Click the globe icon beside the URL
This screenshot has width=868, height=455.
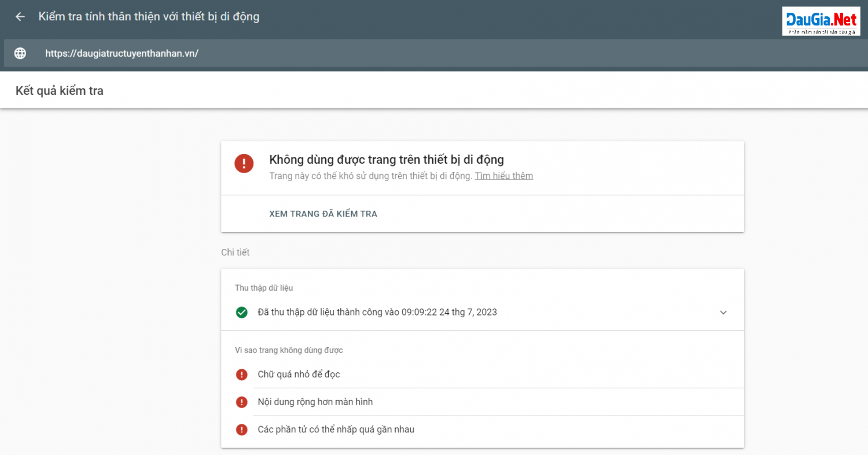click(20, 53)
